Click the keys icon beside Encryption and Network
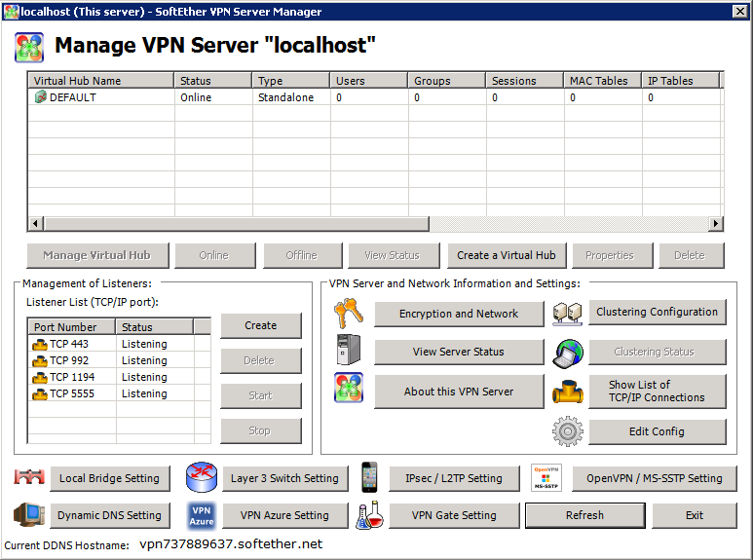The image size is (753, 560). click(349, 314)
